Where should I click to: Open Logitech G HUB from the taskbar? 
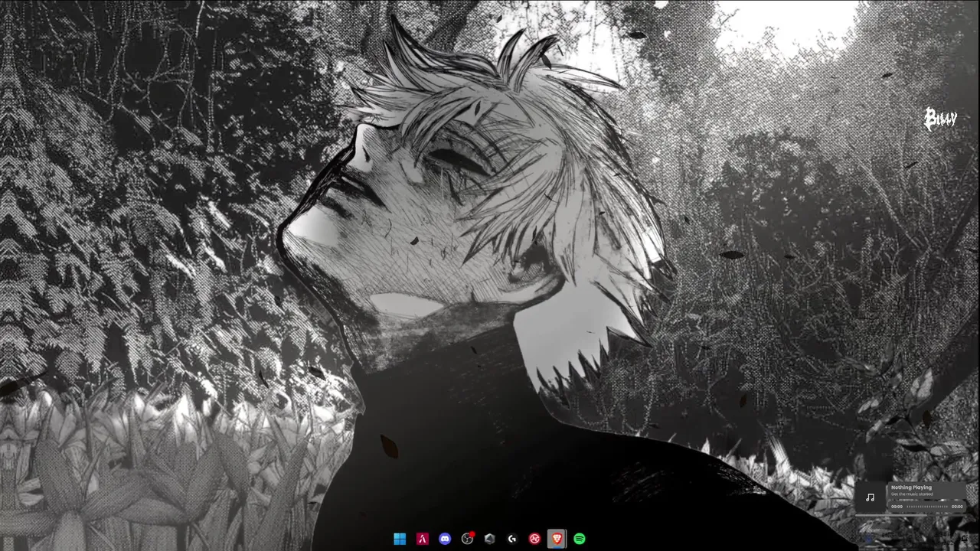click(x=512, y=539)
